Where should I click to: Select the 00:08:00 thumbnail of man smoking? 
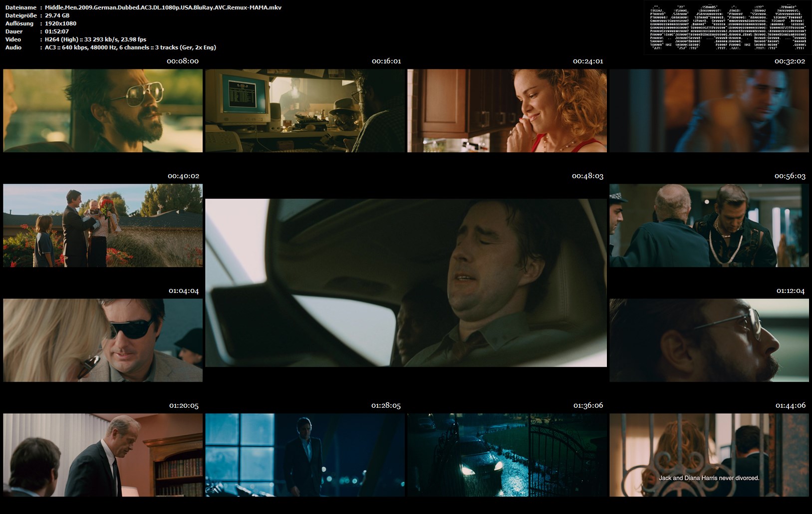(x=103, y=111)
